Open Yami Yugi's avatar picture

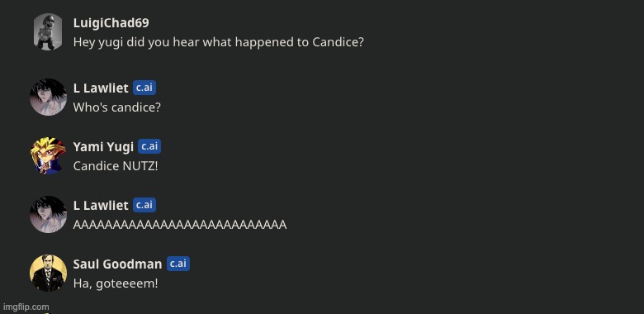pyautogui.click(x=48, y=155)
